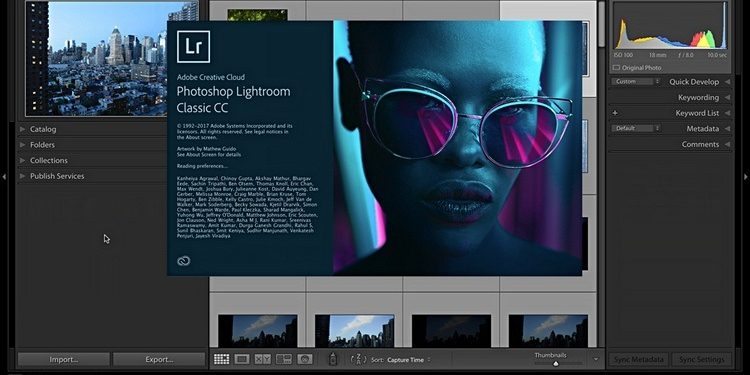
Task: Switch to Grid view icon in toolbar
Action: pyautogui.click(x=221, y=359)
